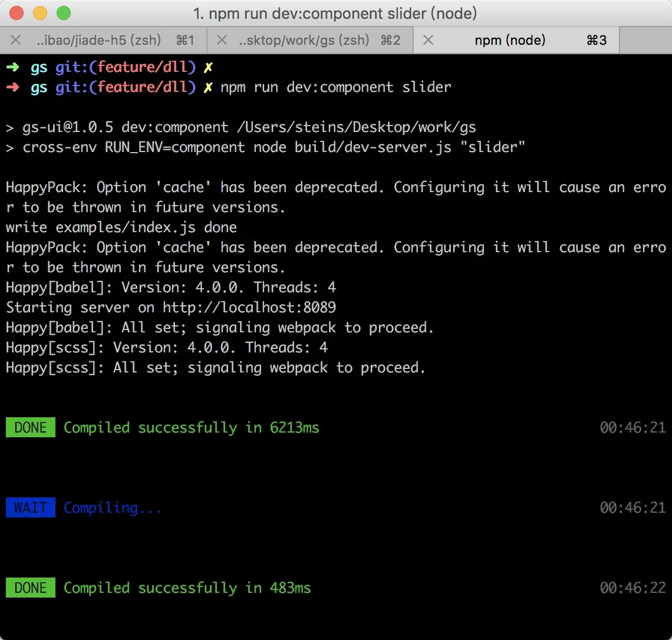Click the first green DONE badge

pyautogui.click(x=31, y=427)
